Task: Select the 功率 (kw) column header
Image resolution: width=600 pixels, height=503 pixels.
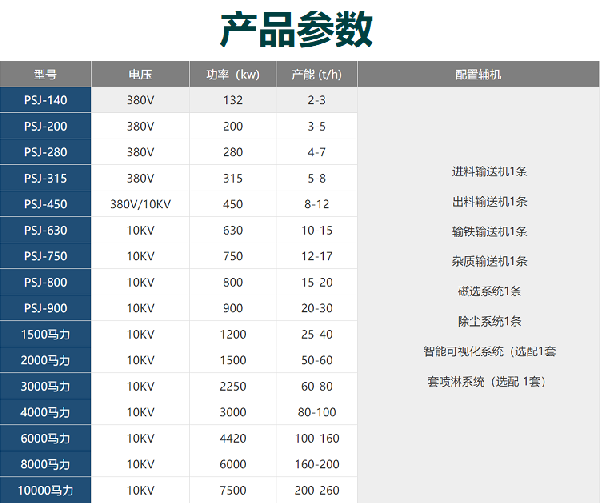Action: coord(233,74)
